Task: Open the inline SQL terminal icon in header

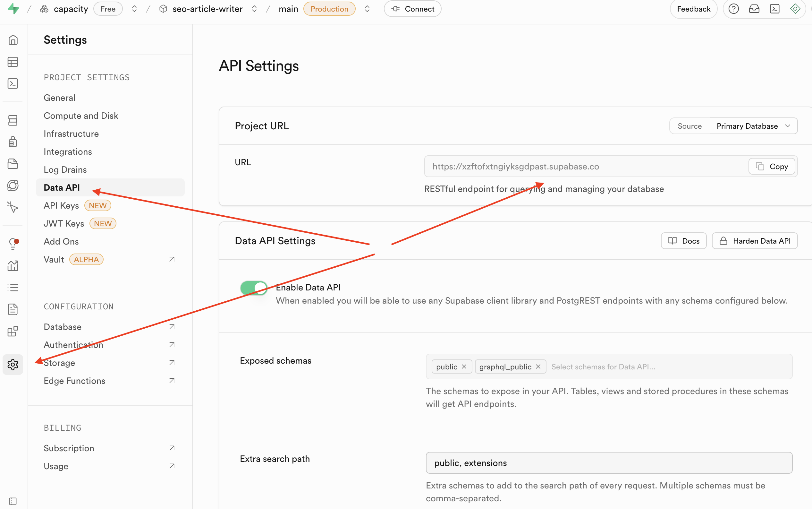Action: point(774,9)
